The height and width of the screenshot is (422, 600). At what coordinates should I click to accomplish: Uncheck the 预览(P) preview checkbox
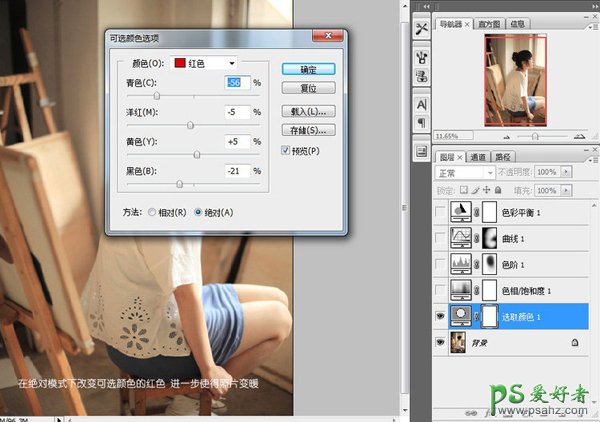[287, 150]
